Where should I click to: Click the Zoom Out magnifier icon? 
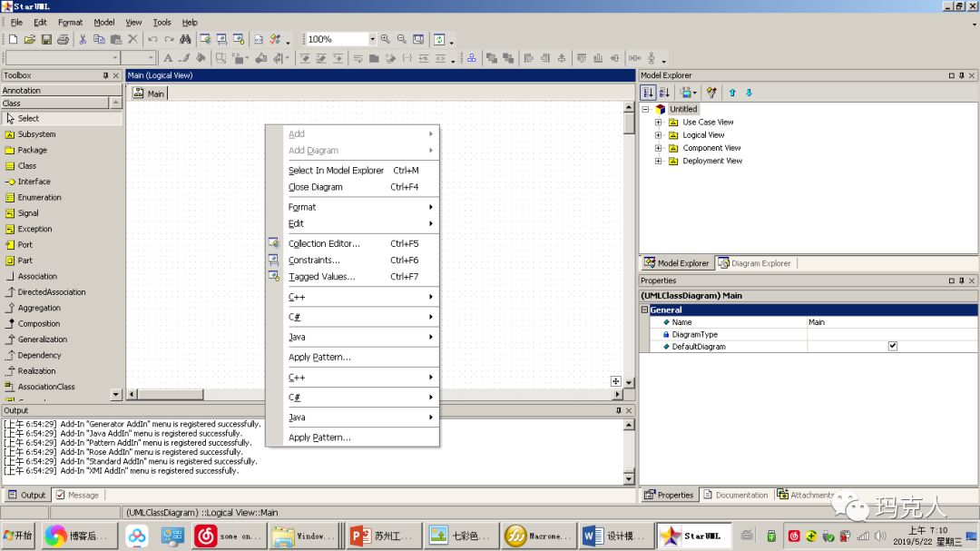pyautogui.click(x=402, y=39)
